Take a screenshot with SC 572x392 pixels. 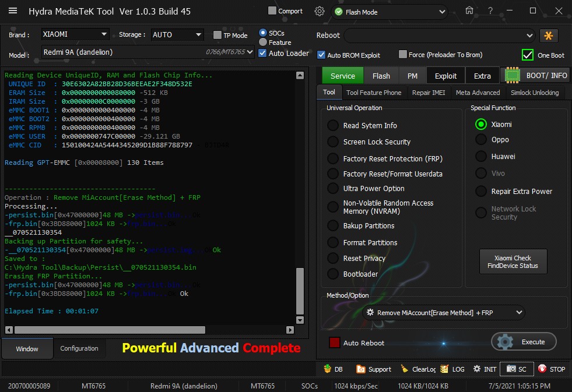coord(517,369)
